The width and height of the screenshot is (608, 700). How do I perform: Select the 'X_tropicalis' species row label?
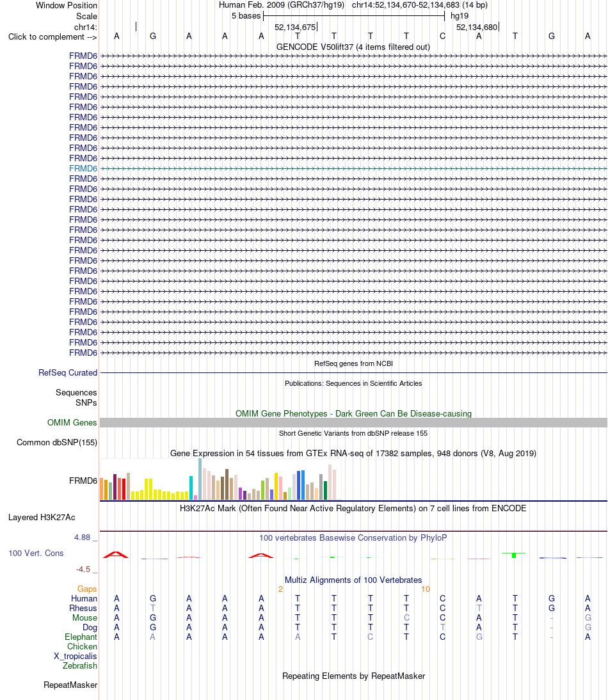[x=76, y=656]
